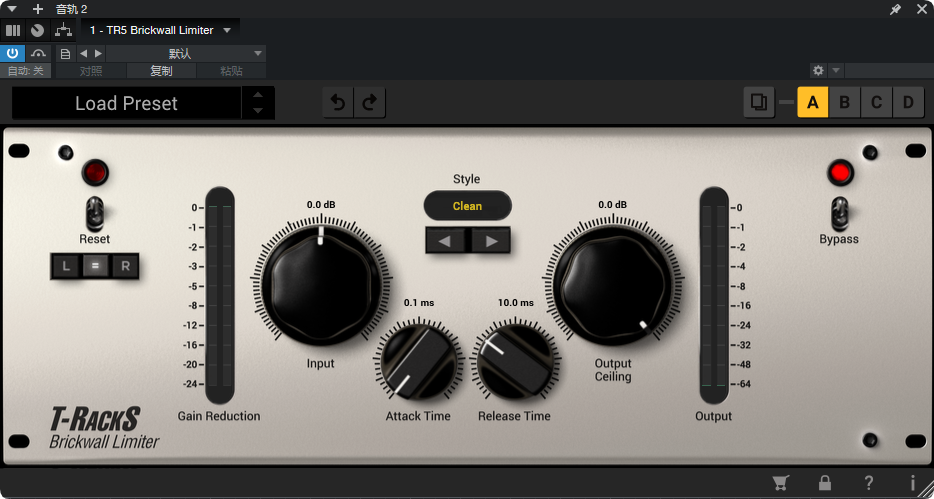Open the shopping cart store icon
The height and width of the screenshot is (499, 934).
coord(781,483)
